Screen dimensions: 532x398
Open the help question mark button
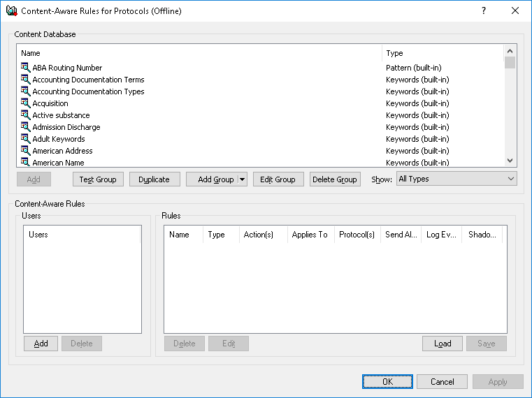[x=483, y=10]
